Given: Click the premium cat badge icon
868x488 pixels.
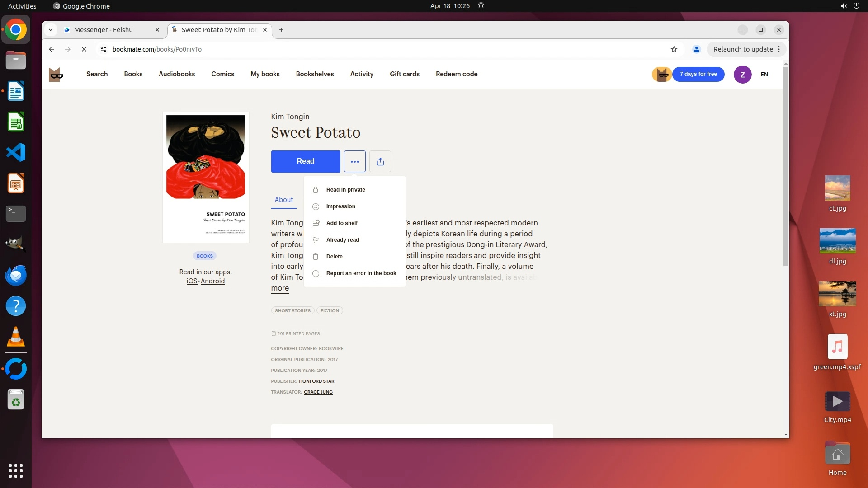Looking at the screenshot, I should click(x=662, y=75).
